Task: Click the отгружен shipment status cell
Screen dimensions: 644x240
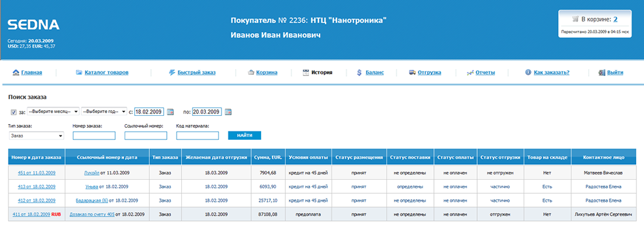Action: [500, 215]
